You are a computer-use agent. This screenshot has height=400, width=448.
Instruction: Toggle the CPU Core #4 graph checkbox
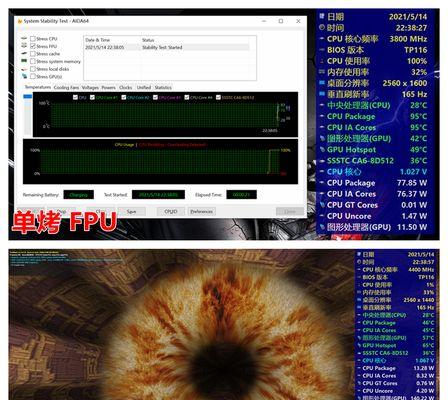[x=187, y=97]
